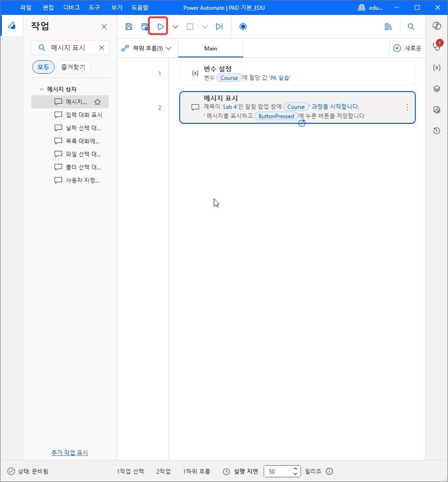Switch to the Main tab

(210, 48)
